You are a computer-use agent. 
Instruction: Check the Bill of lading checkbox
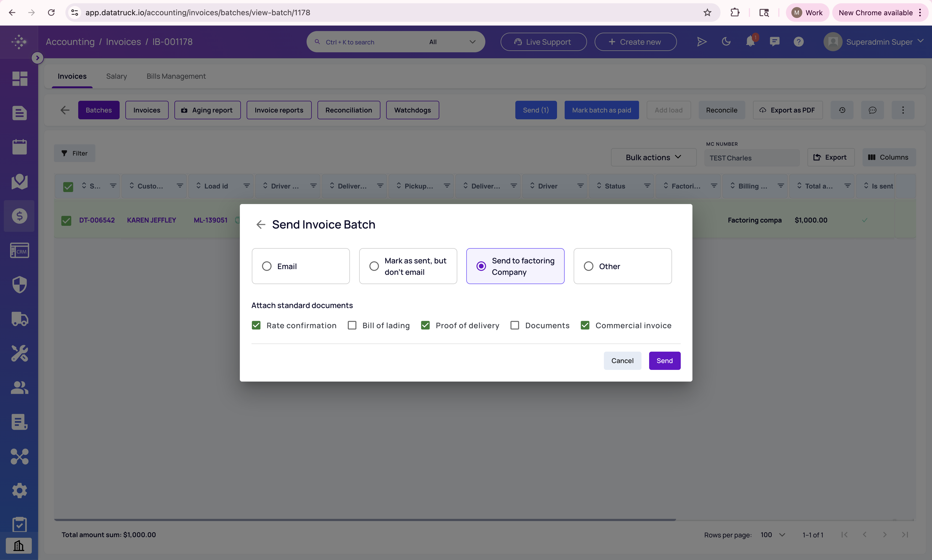click(352, 325)
